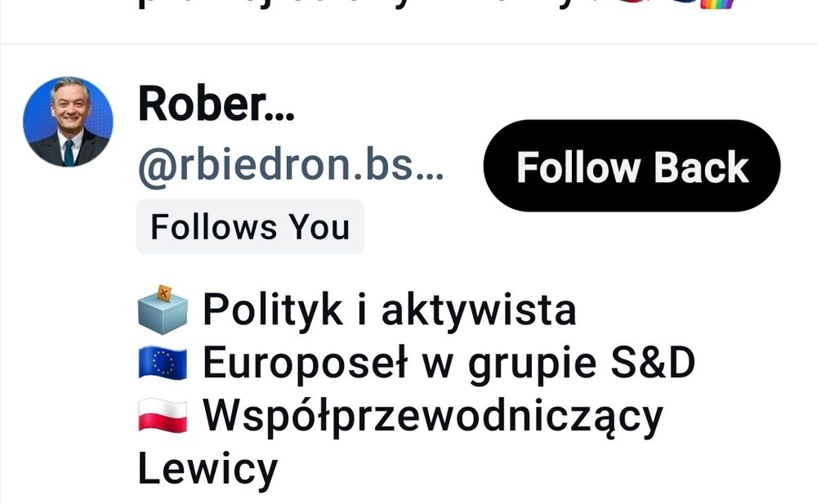Tap the cut-off bio text of previous user
The width and height of the screenshot is (817, 504).
click(x=435, y=5)
